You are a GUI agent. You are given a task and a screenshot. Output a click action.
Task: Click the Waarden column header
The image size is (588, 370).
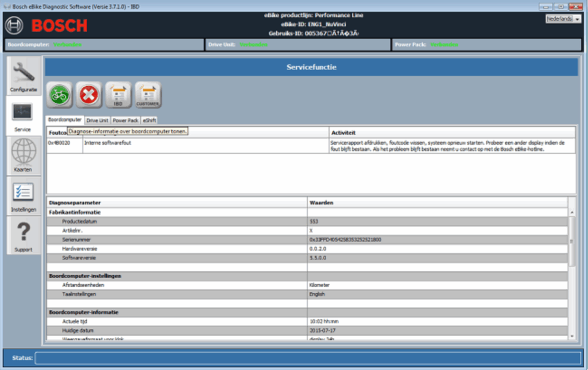point(438,202)
